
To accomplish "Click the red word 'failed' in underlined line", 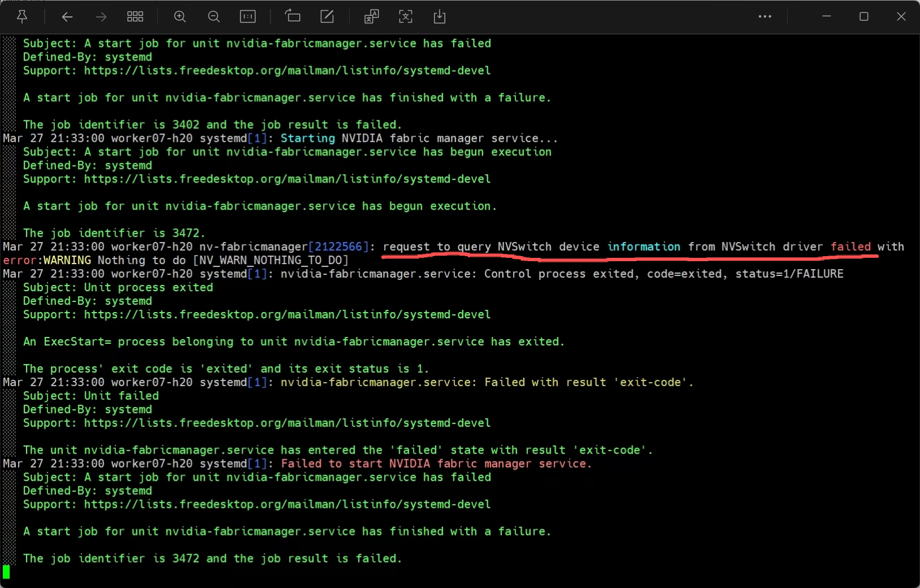I will [850, 247].
